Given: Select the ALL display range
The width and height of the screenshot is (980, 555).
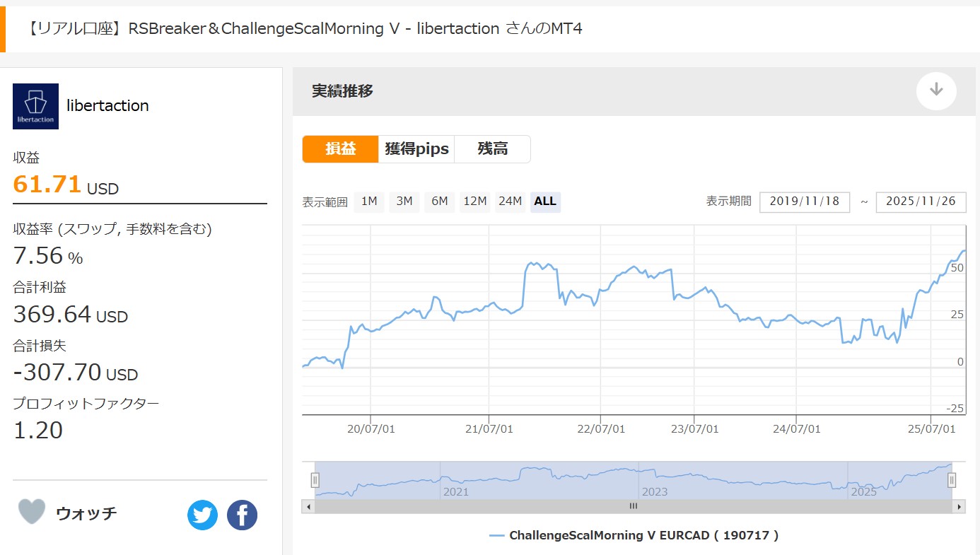Looking at the screenshot, I should tap(545, 201).
